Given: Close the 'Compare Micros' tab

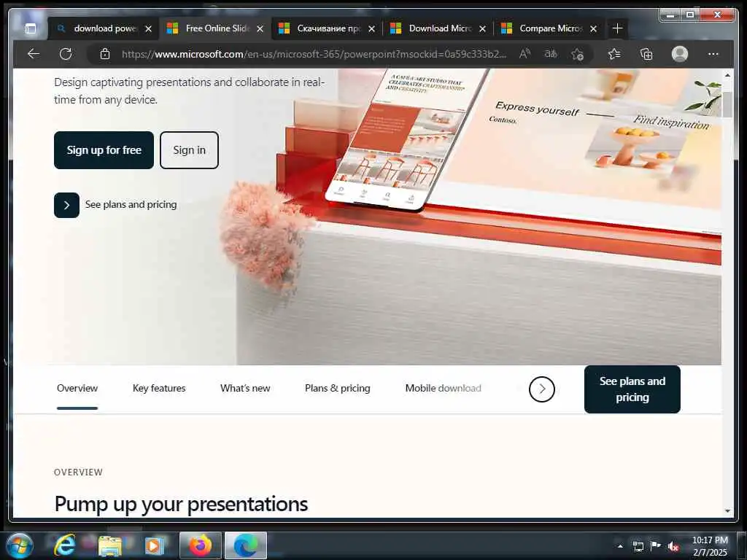Looking at the screenshot, I should [x=594, y=29].
